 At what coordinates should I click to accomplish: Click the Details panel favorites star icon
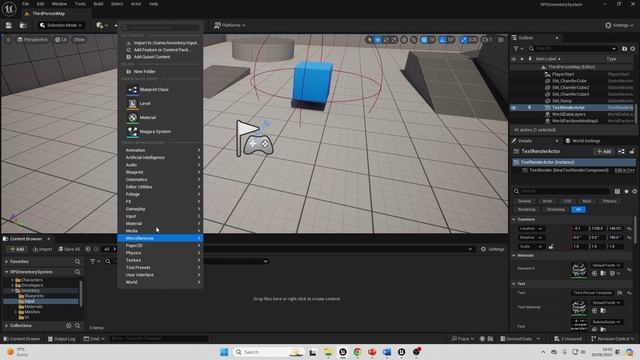[627, 191]
